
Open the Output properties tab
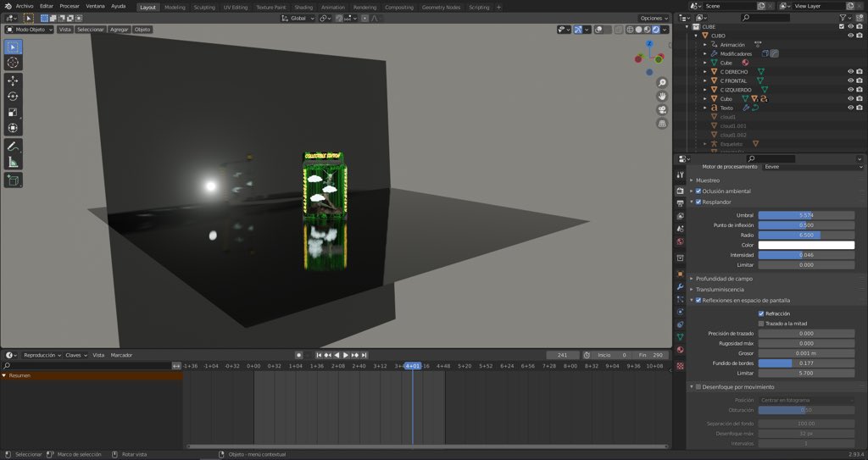[x=681, y=203]
